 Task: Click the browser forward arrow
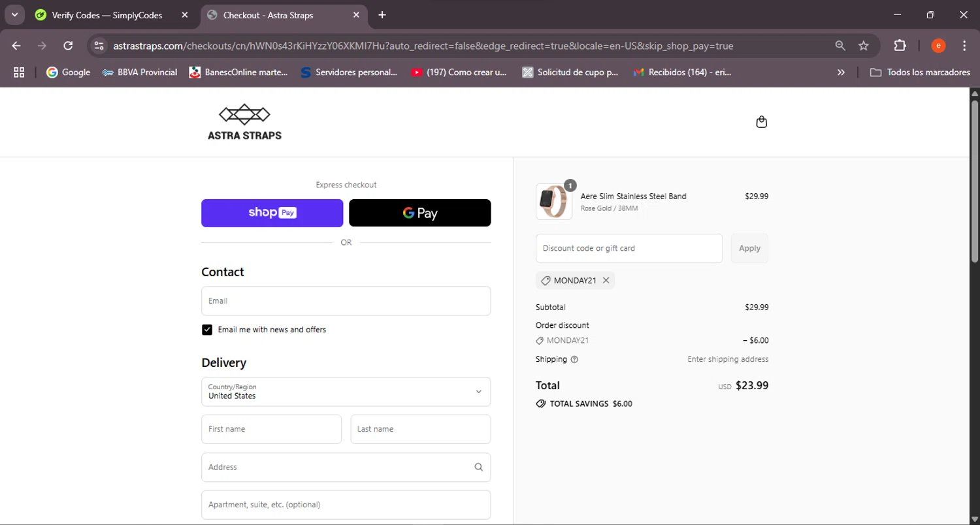click(x=42, y=46)
